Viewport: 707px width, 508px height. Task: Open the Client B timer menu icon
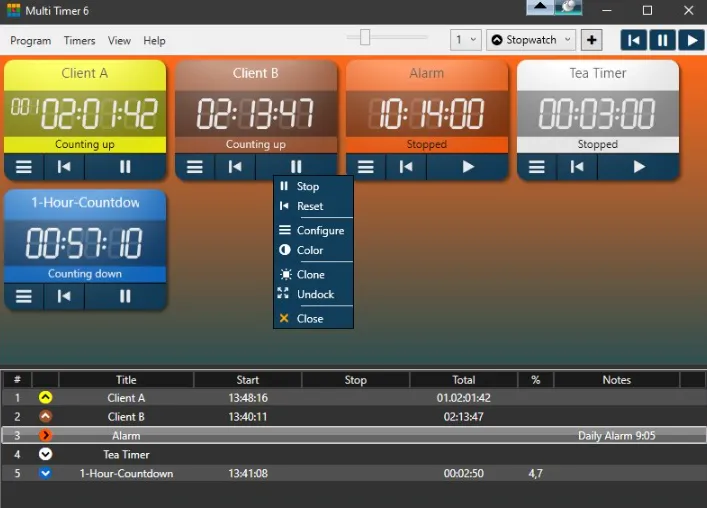pos(195,167)
